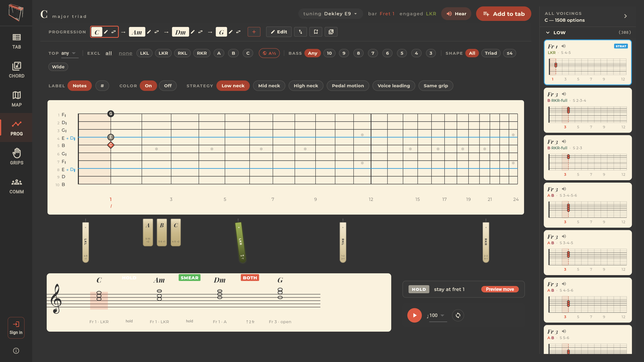Select the Fr 1 LKR STRAT voicing card

pyautogui.click(x=588, y=63)
